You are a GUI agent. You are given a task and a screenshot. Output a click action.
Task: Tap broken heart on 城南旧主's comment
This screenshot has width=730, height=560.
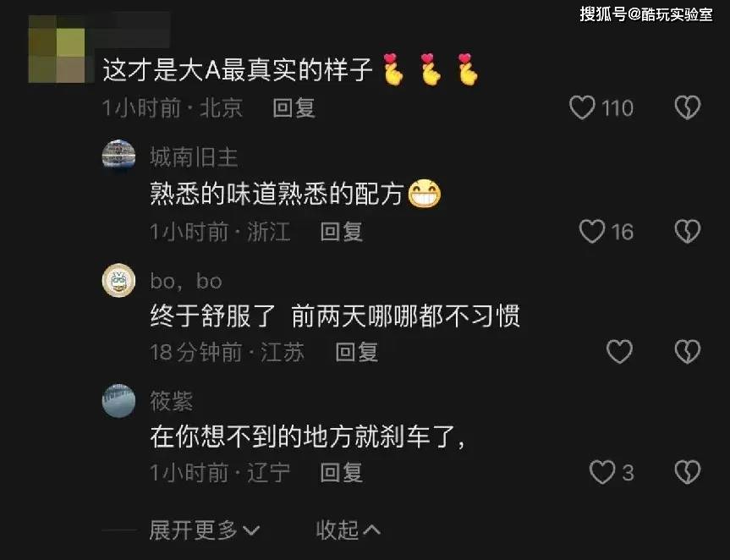pos(688,231)
